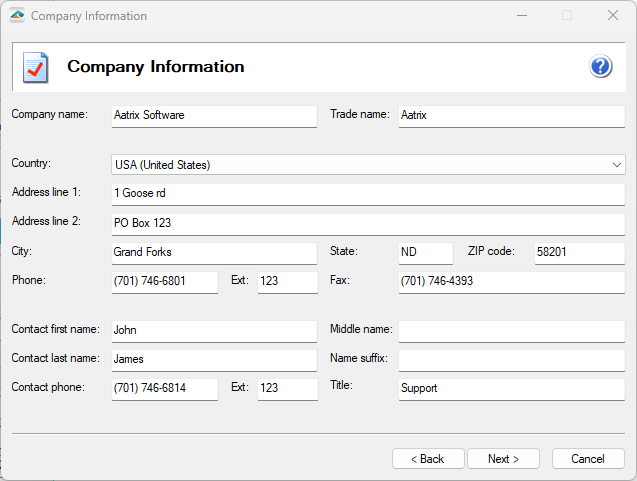Click the Contact phone label
Screen dimensions: 637x481
click(x=48, y=387)
